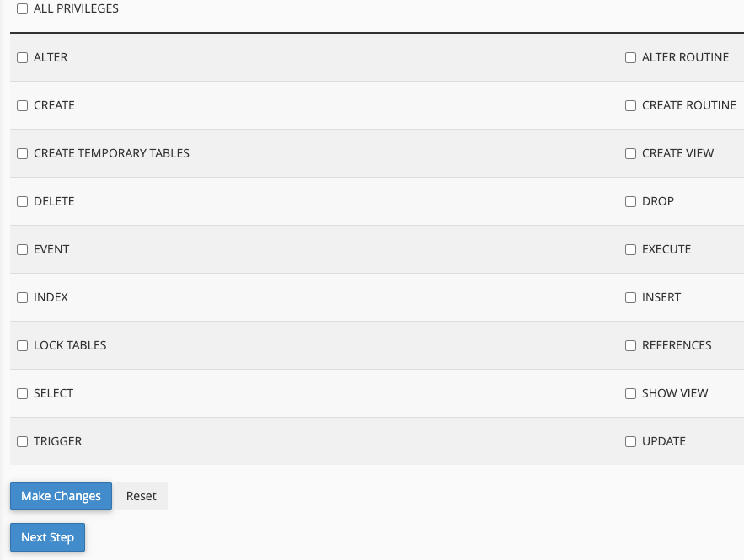Select the INDEX privilege checkbox
This screenshot has width=744, height=560.
click(23, 298)
